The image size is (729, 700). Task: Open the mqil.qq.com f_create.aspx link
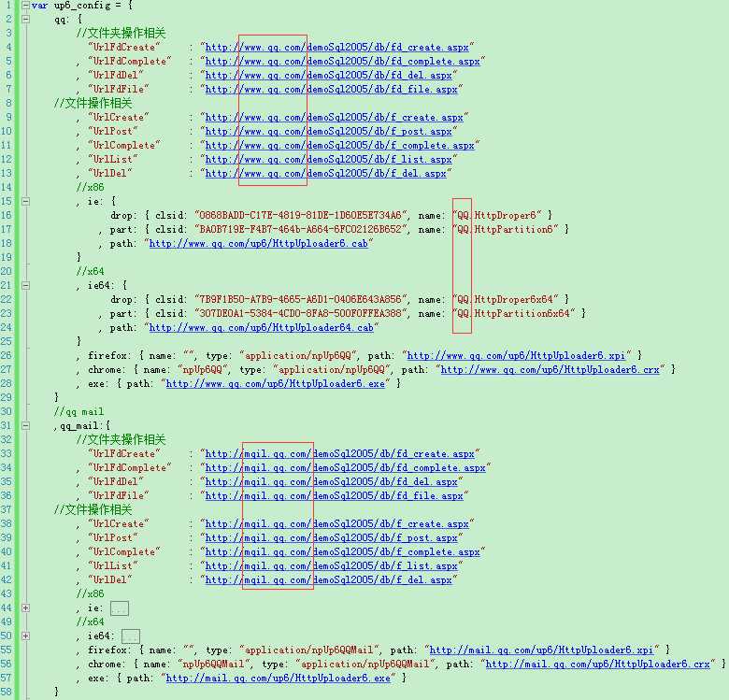337,524
